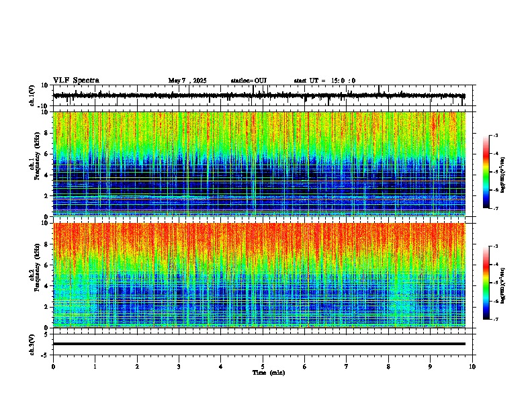Click the "5" tick of ch.3(V) axis

click(46, 334)
